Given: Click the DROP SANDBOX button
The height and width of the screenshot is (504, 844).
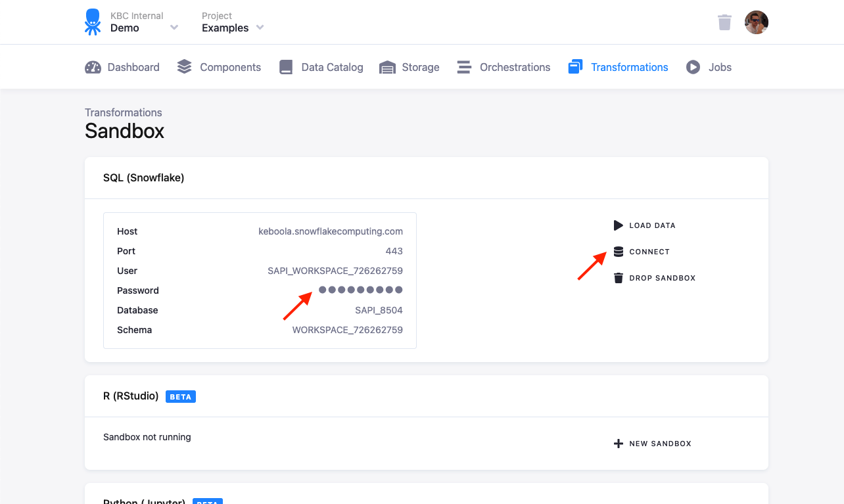Looking at the screenshot, I should click(x=654, y=278).
